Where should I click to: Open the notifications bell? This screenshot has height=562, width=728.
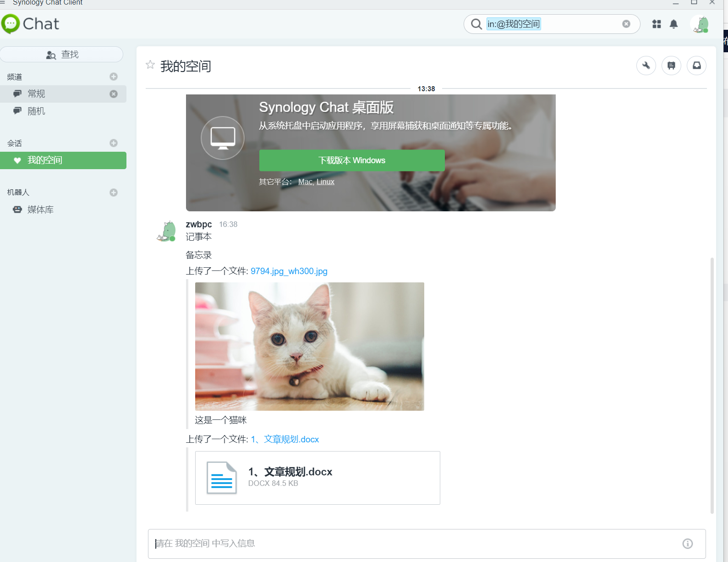pos(673,24)
